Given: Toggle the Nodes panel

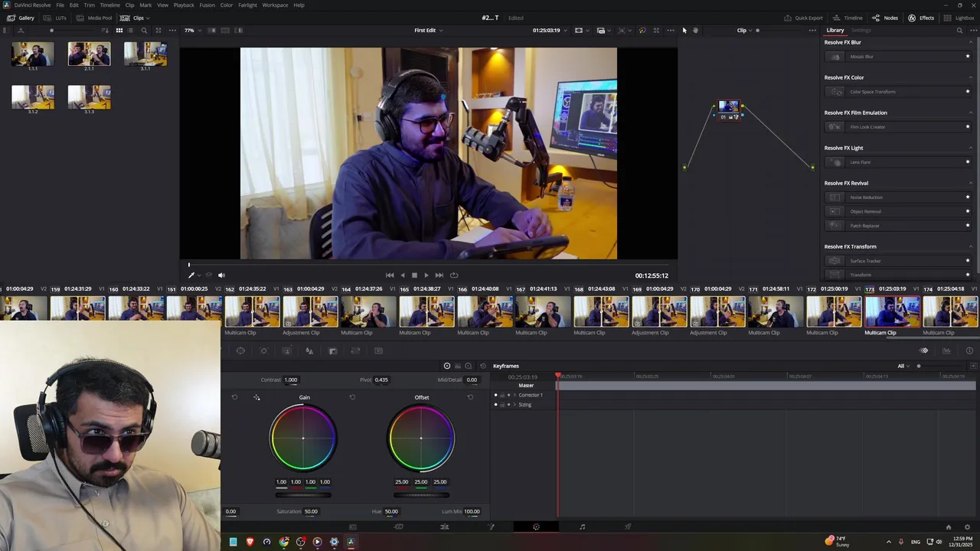Looking at the screenshot, I should point(885,18).
